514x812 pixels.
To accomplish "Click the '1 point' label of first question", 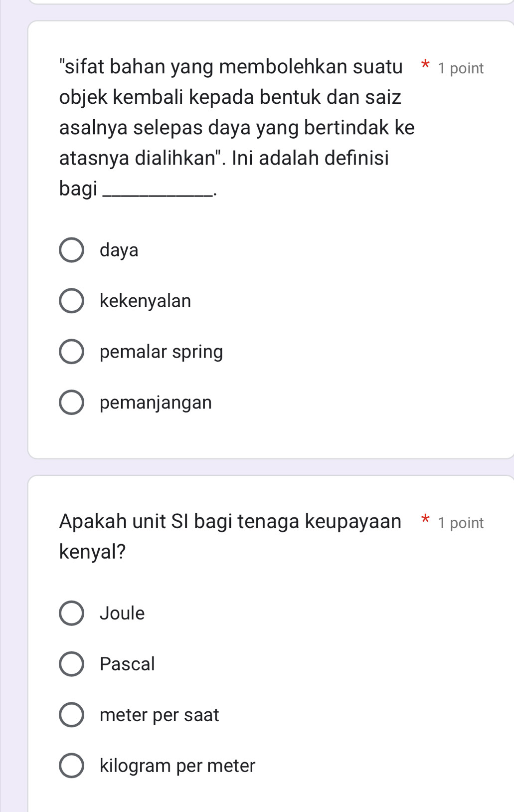I will coord(460,68).
